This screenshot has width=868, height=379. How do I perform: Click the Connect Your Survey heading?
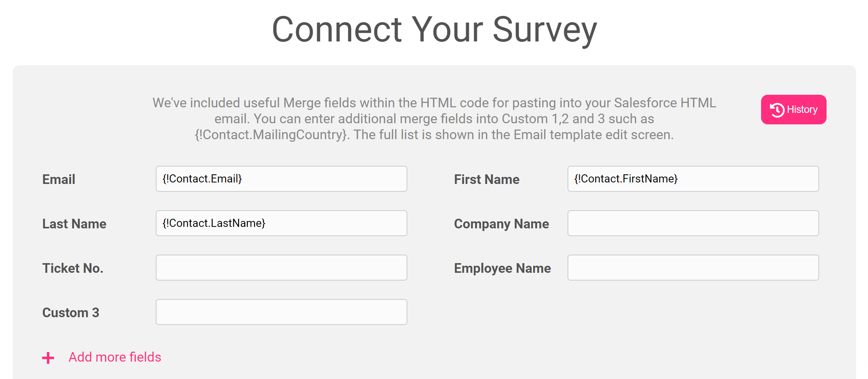tap(434, 30)
